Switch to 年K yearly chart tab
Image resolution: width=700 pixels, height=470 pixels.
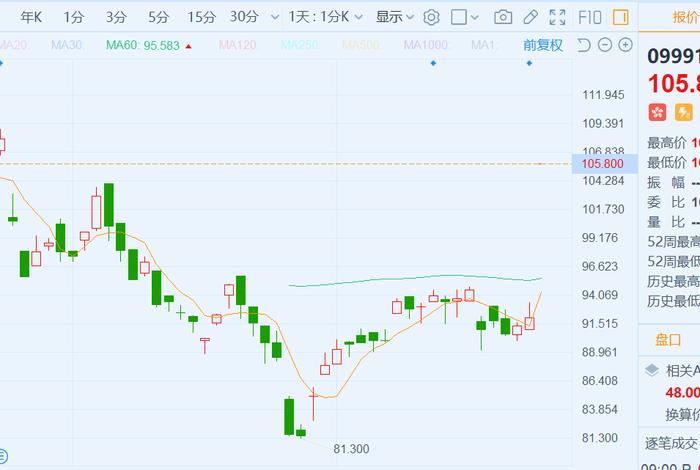coord(31,17)
